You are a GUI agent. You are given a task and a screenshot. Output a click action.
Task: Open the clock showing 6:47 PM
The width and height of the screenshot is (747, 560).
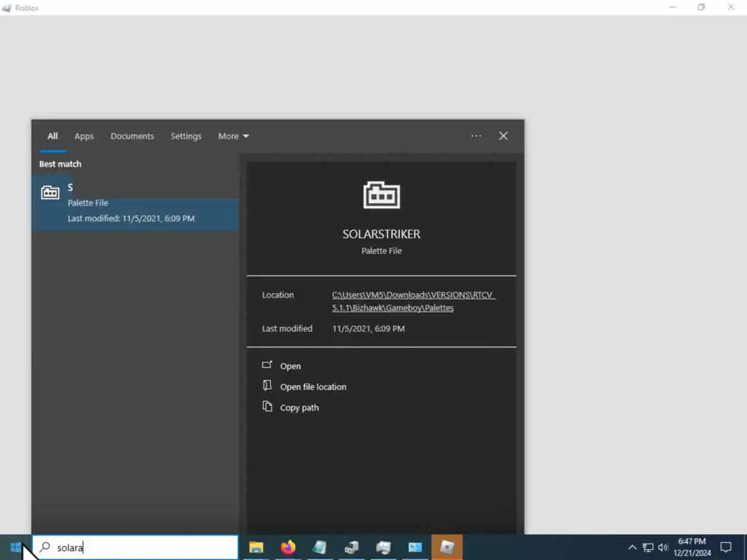pyautogui.click(x=693, y=548)
